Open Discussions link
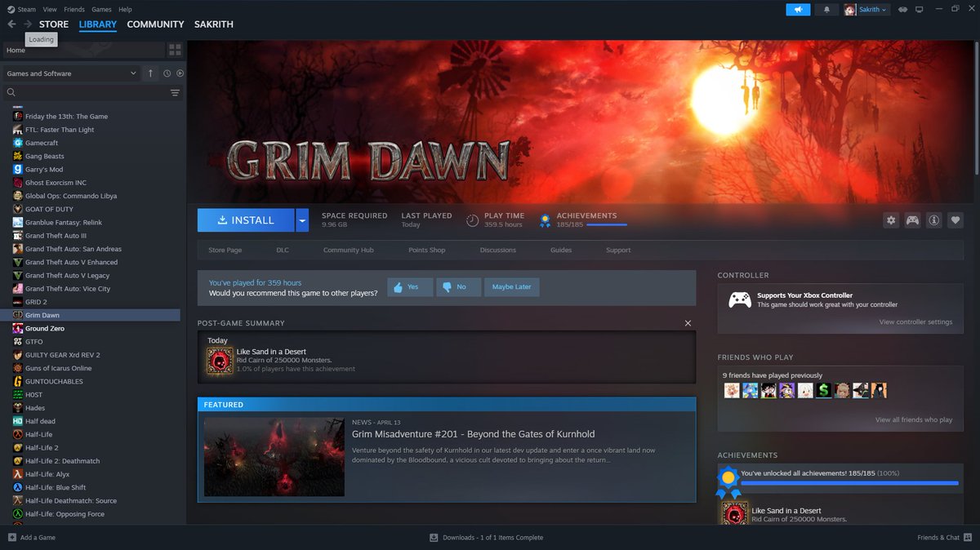Screen dimensions: 980x550 [x=498, y=251]
